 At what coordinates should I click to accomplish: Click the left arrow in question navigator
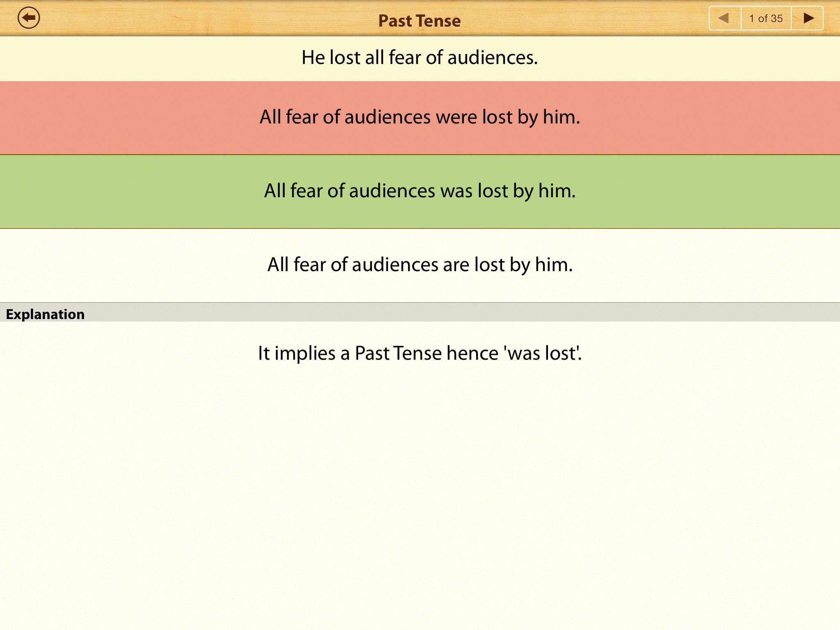click(x=724, y=18)
